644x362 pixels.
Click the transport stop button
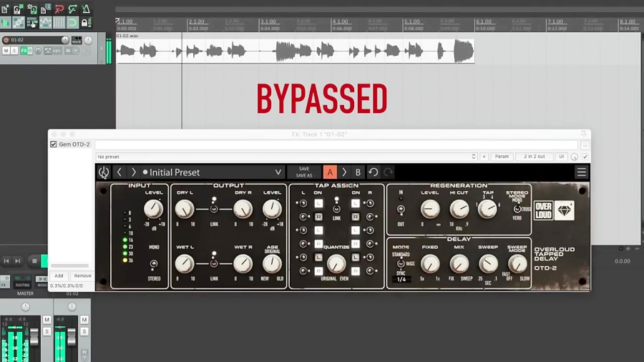click(34, 260)
